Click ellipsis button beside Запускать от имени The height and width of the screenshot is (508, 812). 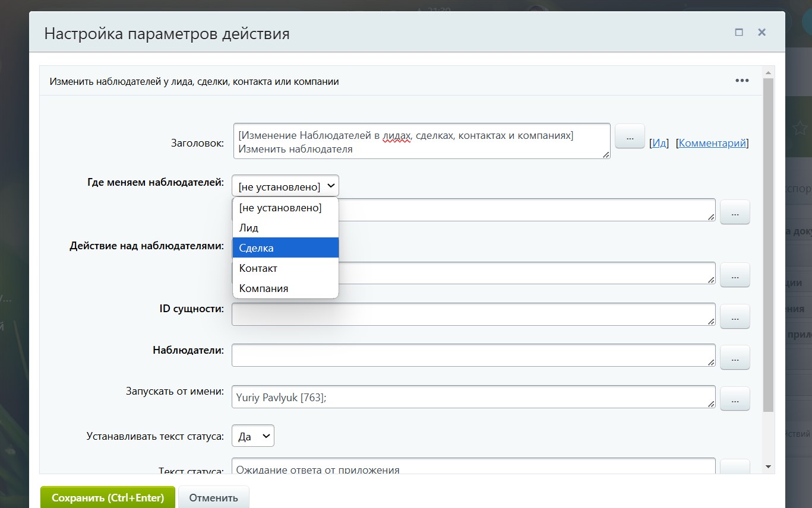(735, 399)
